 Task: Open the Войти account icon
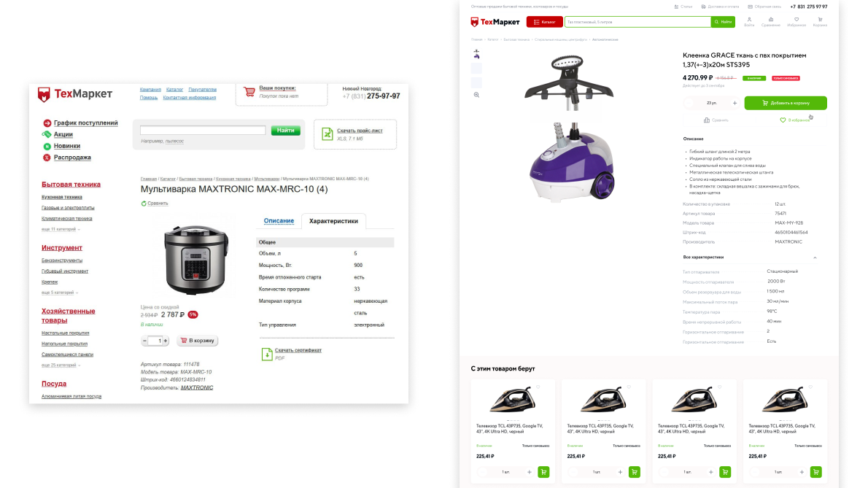coord(749,20)
